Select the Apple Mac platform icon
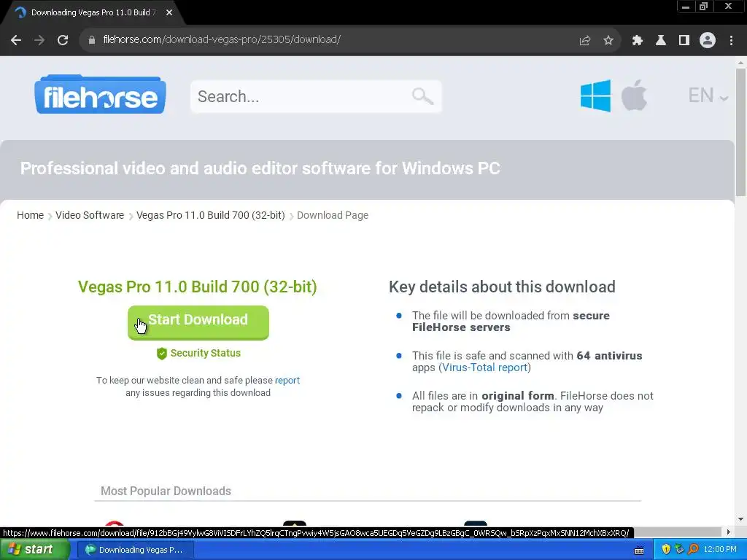The width and height of the screenshot is (747, 560). 634,95
